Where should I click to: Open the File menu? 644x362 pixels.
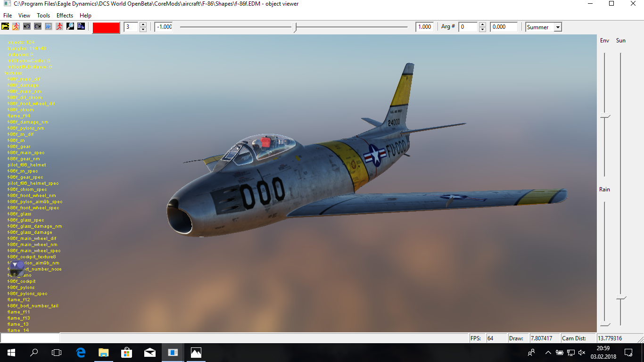(x=8, y=16)
